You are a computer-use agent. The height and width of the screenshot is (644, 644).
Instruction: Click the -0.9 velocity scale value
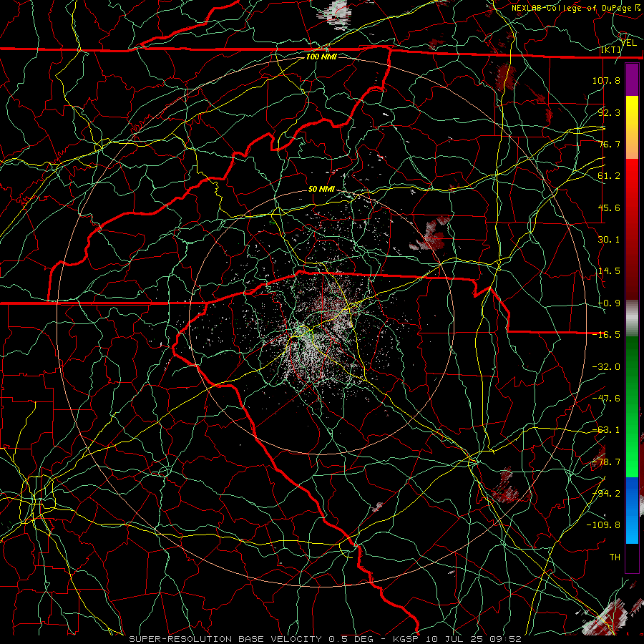[x=609, y=303]
